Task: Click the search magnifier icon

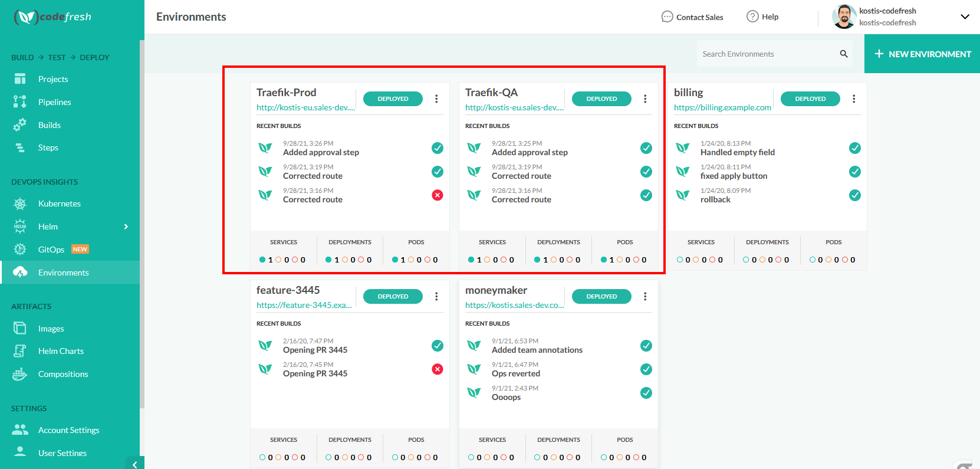Action: point(844,54)
